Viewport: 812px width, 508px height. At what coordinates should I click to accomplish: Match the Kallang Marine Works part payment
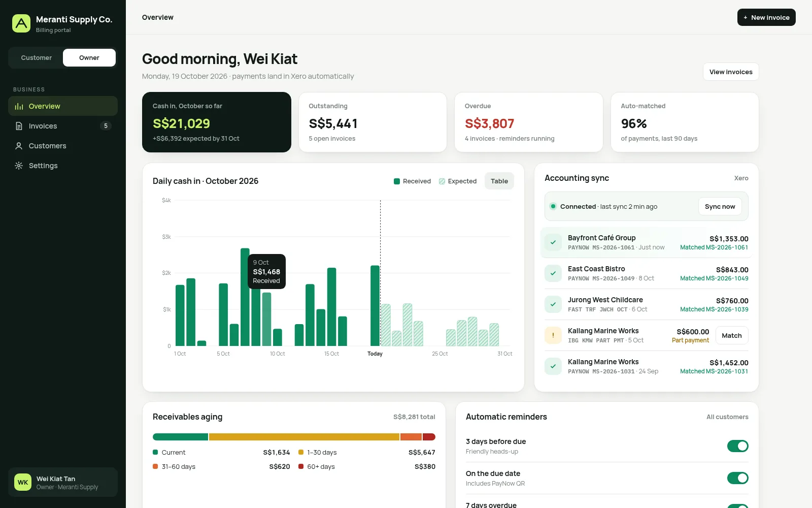[x=731, y=335]
